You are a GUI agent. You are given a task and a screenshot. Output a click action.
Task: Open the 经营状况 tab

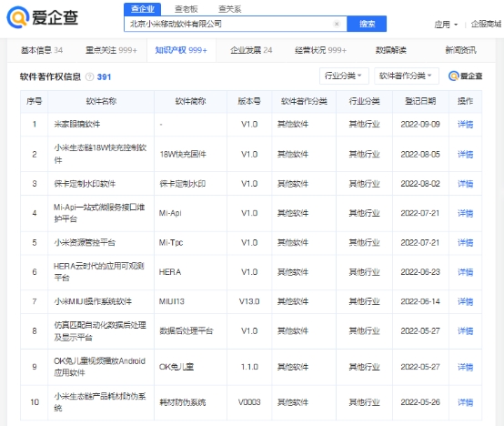(x=321, y=50)
